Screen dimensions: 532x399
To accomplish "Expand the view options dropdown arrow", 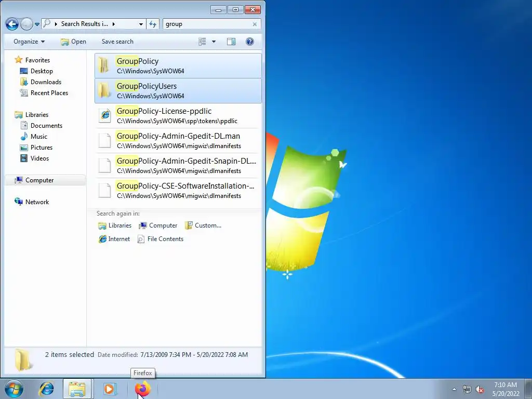I will (214, 42).
